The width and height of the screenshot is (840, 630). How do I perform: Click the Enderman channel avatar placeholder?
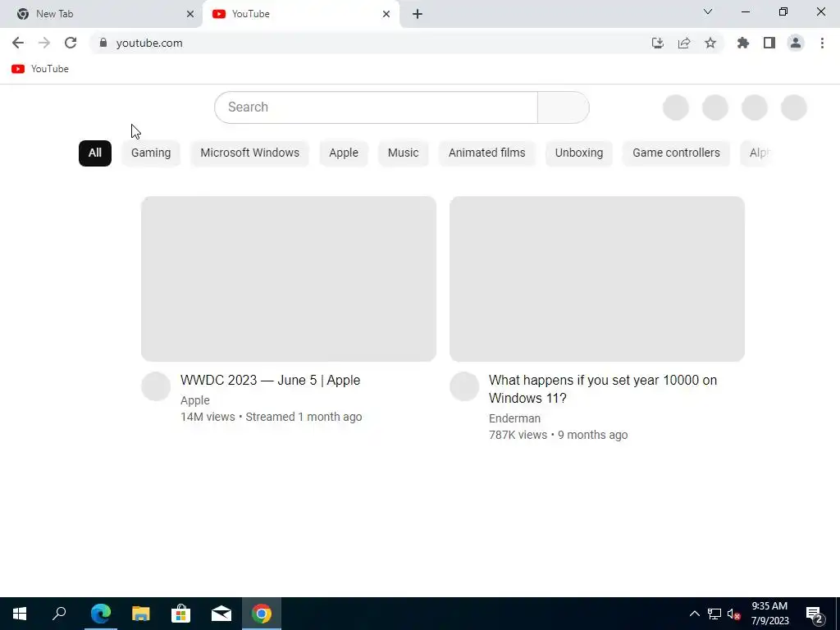pos(464,386)
